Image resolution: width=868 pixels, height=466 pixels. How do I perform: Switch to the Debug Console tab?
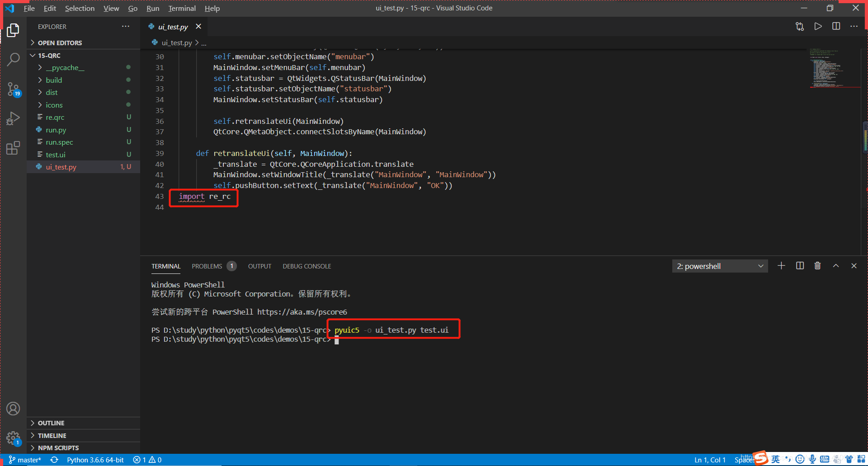[x=307, y=266]
